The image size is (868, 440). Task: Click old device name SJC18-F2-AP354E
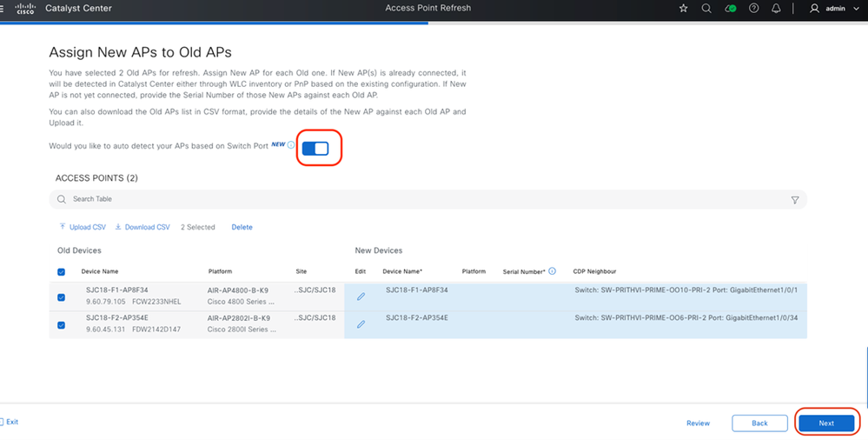pyautogui.click(x=116, y=317)
